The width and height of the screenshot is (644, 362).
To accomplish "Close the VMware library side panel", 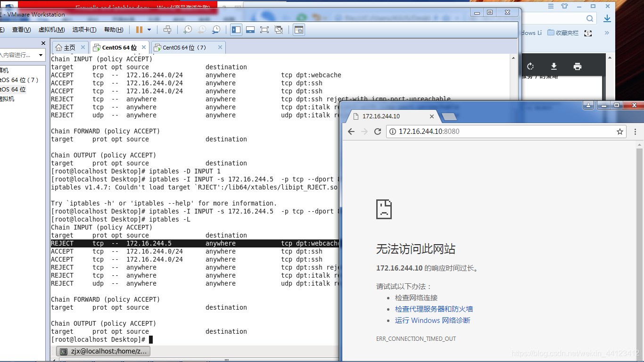I will tap(43, 43).
